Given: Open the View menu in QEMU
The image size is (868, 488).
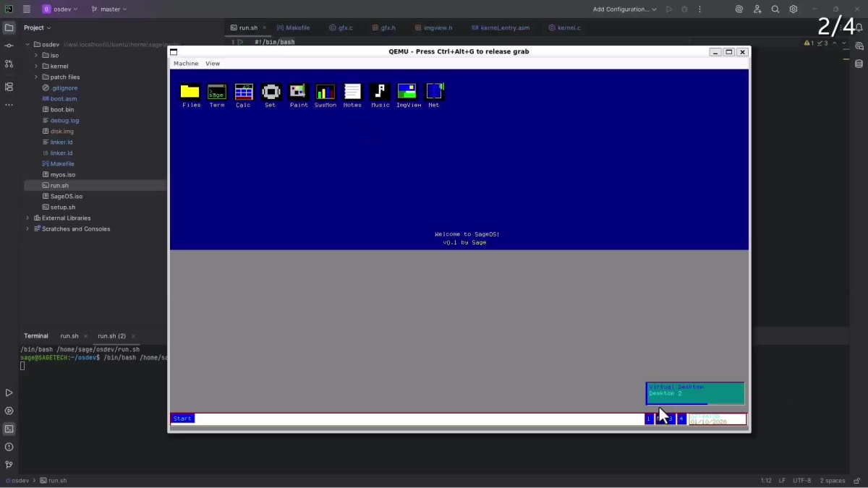Looking at the screenshot, I should tap(213, 64).
